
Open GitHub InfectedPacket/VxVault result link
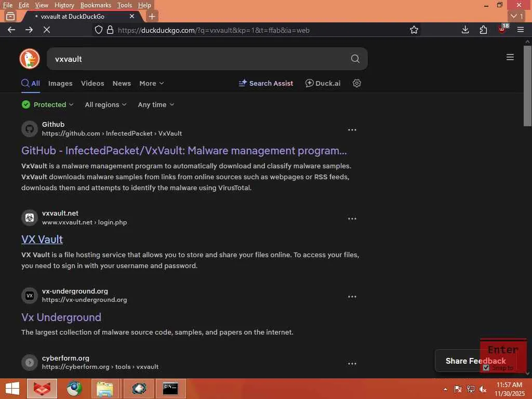pyautogui.click(x=184, y=151)
